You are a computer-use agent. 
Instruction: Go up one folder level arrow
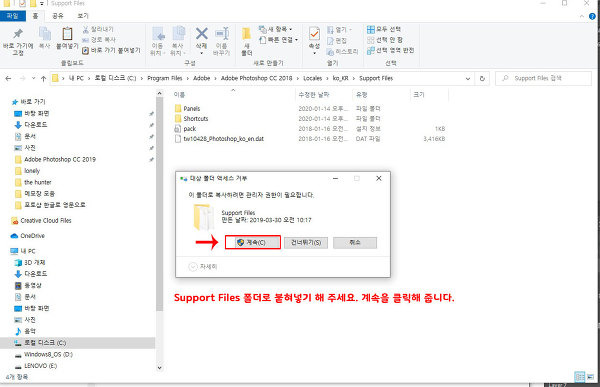pos(43,78)
